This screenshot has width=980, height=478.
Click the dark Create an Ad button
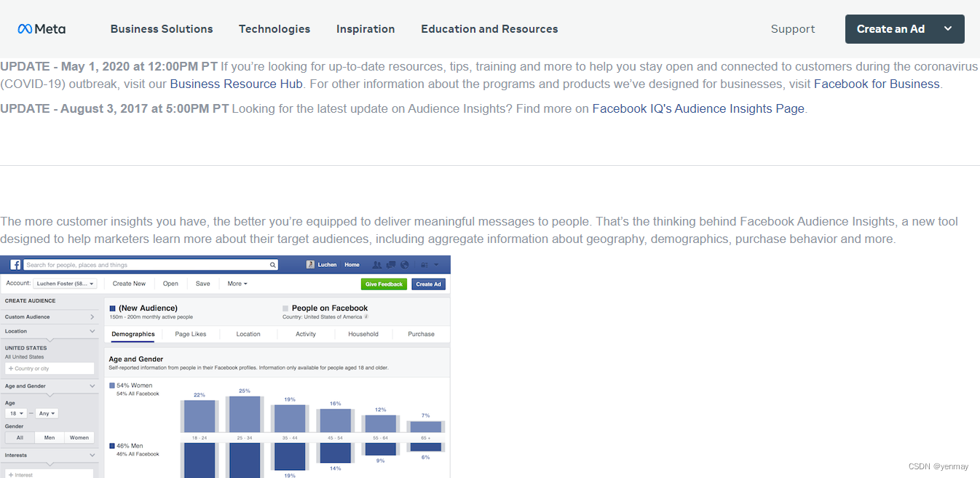point(904,29)
